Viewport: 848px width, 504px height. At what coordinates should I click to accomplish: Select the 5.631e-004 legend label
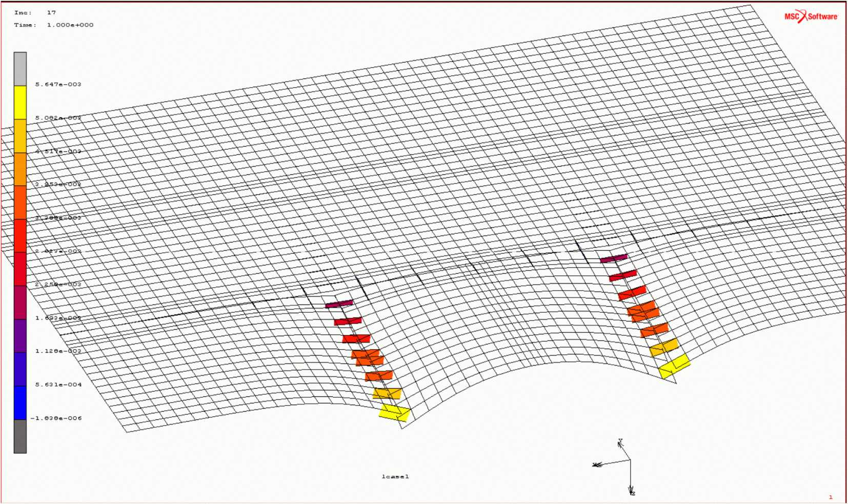pos(58,385)
